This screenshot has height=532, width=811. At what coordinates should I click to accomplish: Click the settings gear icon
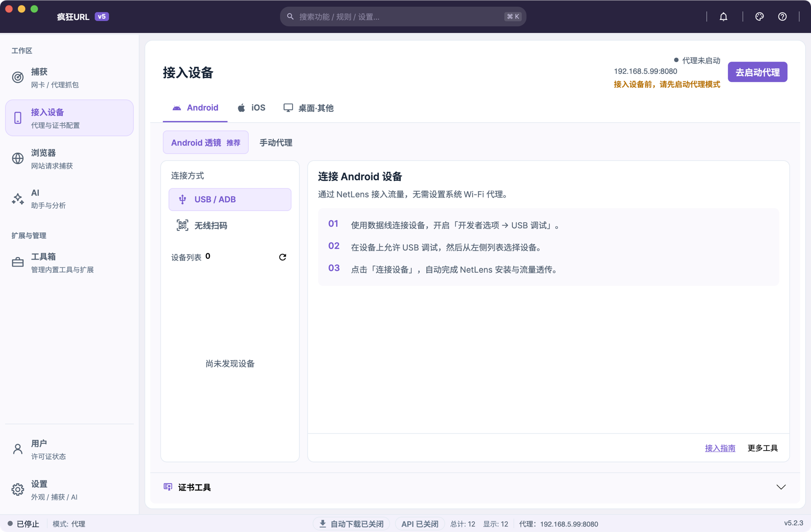(x=18, y=489)
